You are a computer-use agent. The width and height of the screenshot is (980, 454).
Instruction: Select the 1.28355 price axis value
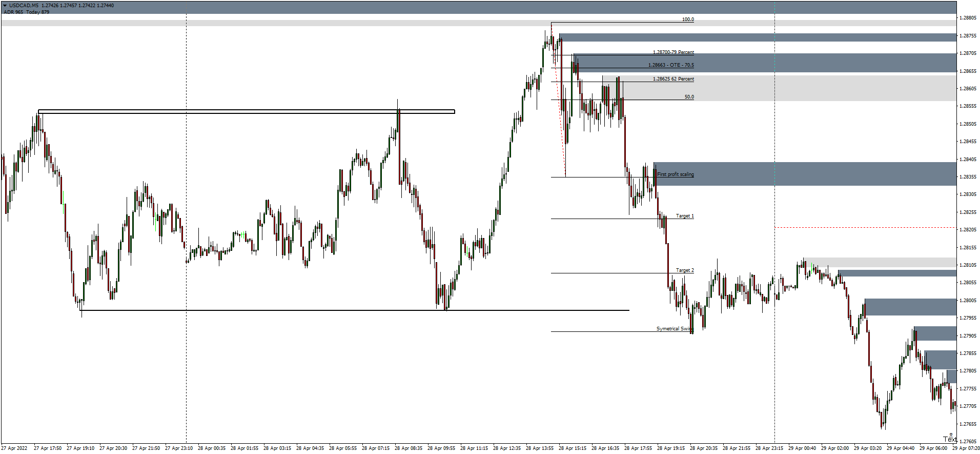click(x=968, y=177)
